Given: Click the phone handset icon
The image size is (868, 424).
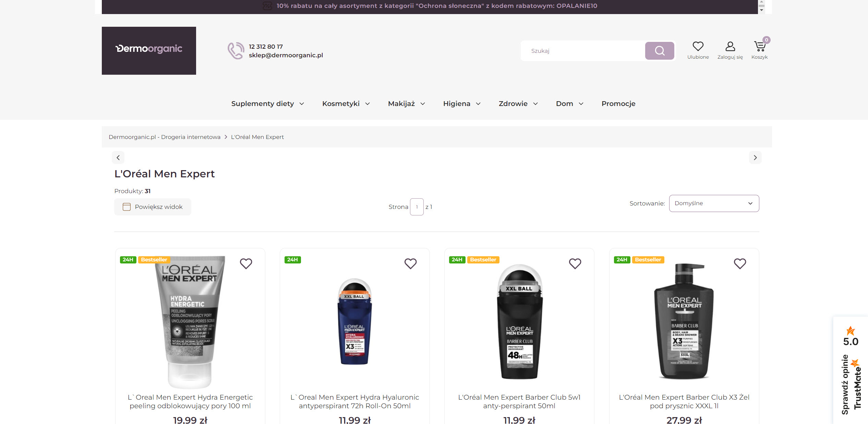Looking at the screenshot, I should [x=236, y=51].
